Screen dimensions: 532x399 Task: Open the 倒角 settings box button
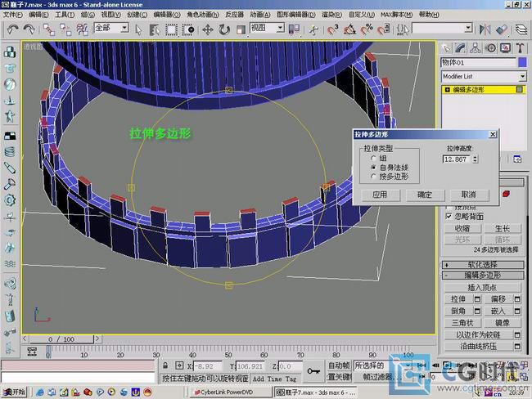[x=477, y=311]
